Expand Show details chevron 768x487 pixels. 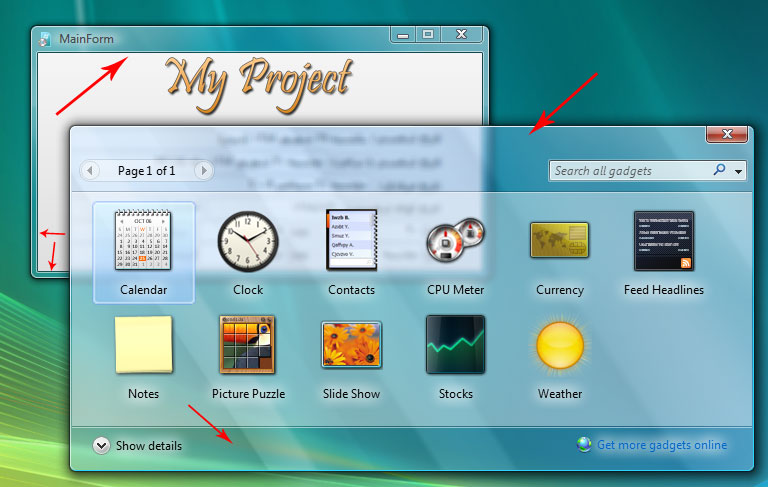pos(101,445)
